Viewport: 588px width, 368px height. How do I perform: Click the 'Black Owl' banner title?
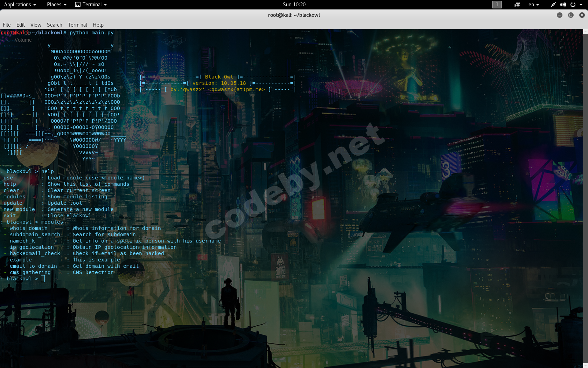click(219, 77)
